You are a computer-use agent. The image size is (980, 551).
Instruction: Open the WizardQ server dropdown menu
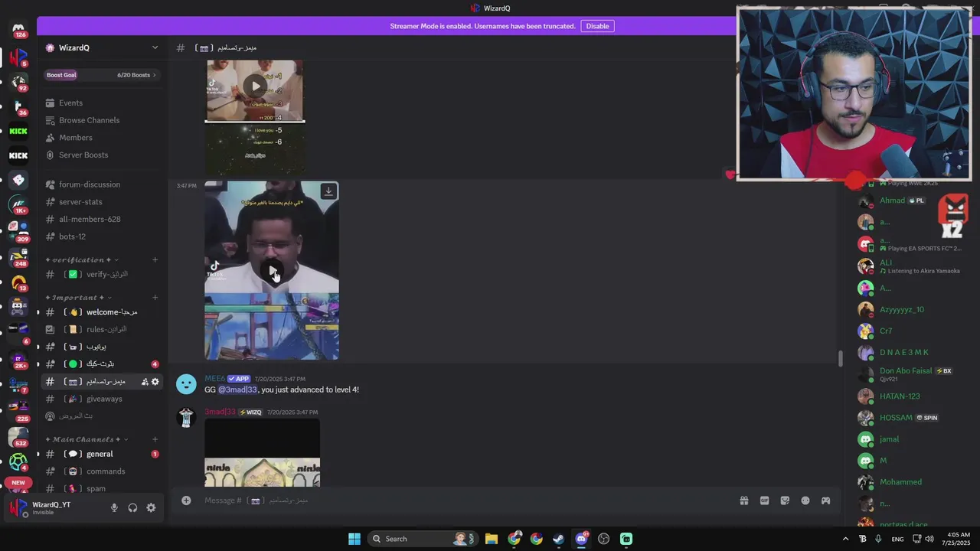click(155, 47)
